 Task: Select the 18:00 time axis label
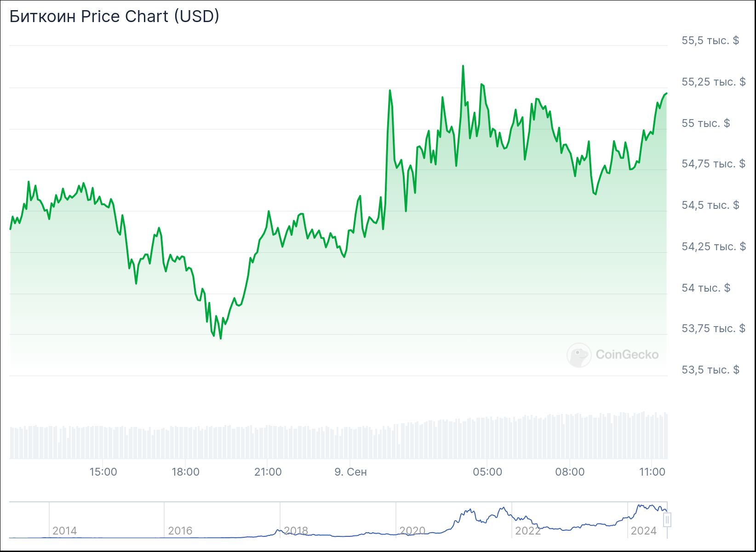[185, 472]
